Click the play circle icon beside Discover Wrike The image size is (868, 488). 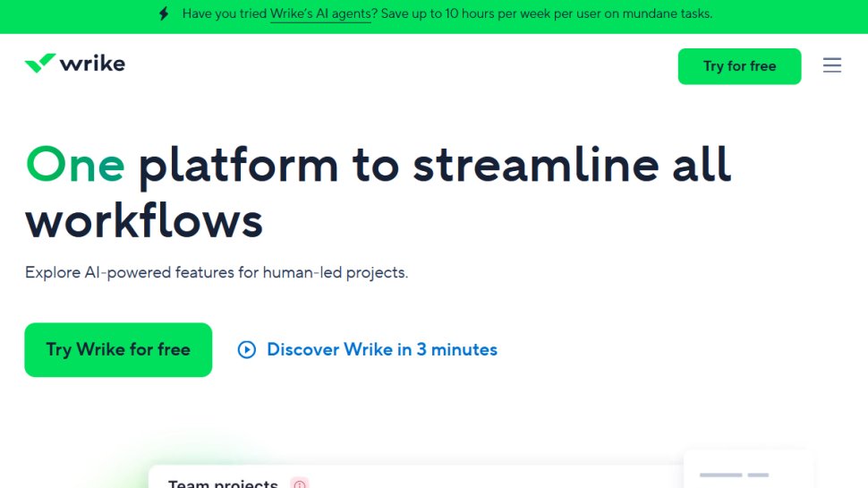tap(247, 349)
